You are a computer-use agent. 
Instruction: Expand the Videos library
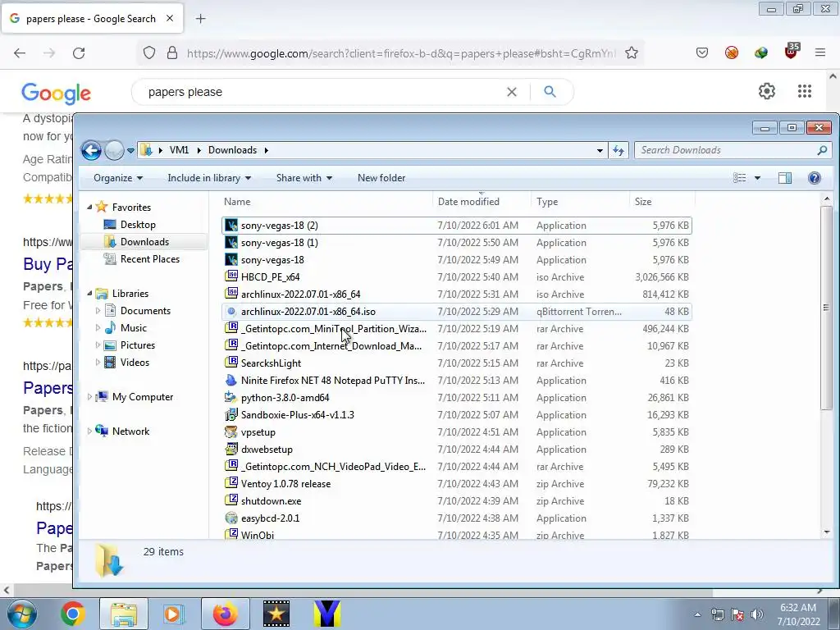pyautogui.click(x=98, y=362)
